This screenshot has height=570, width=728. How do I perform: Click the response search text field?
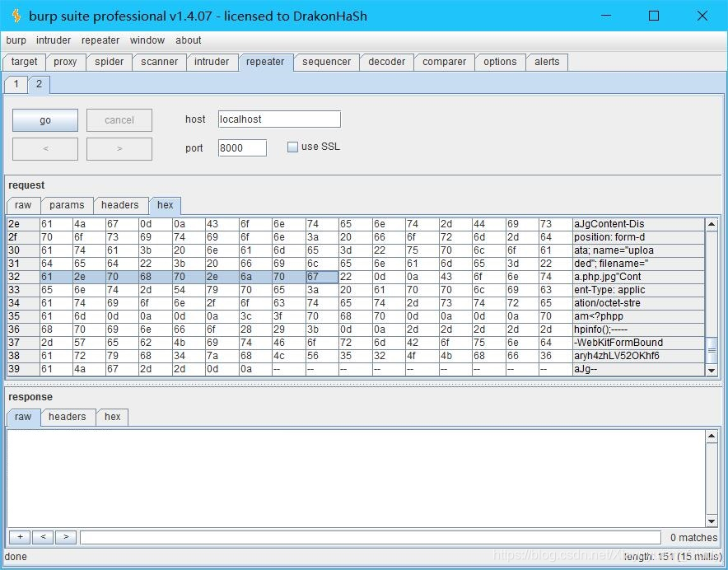371,538
